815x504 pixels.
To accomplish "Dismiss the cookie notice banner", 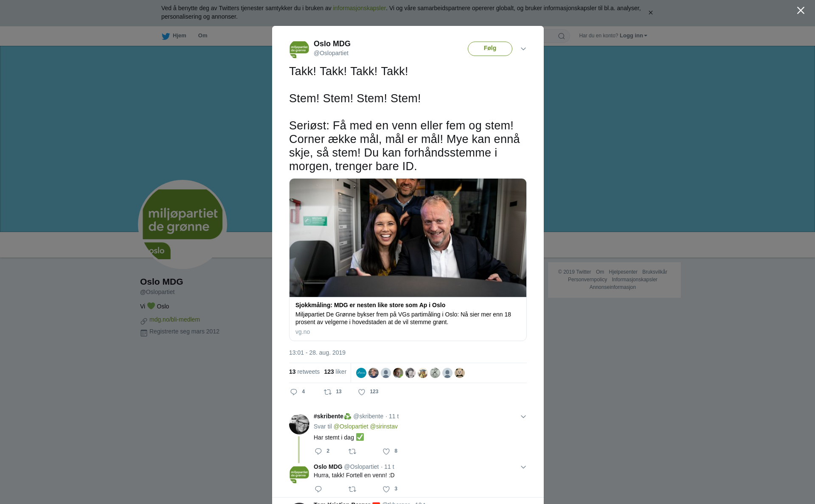I will [x=650, y=13].
